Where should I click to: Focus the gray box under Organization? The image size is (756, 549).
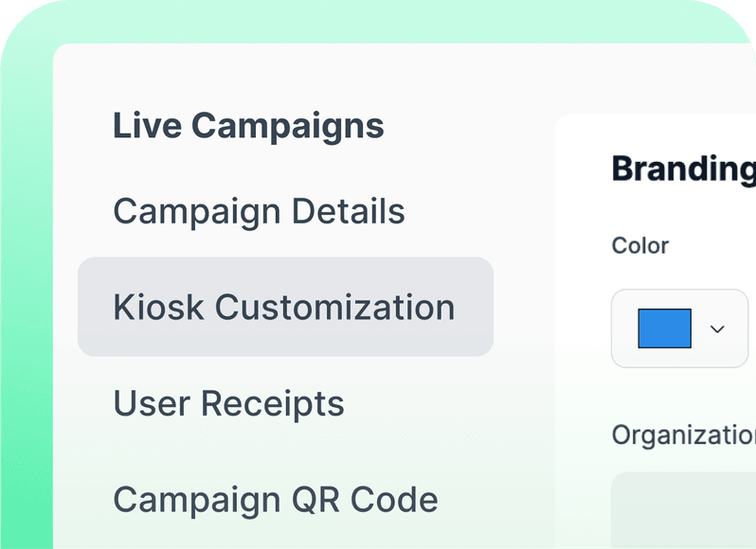pos(684,510)
